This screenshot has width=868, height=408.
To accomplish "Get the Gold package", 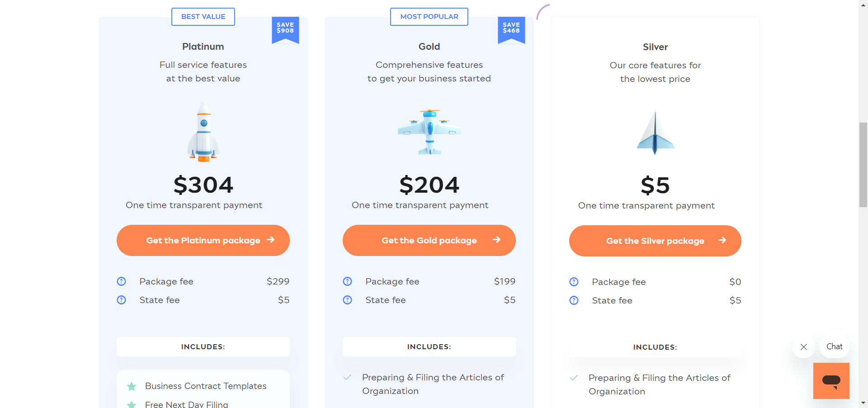I will click(429, 240).
